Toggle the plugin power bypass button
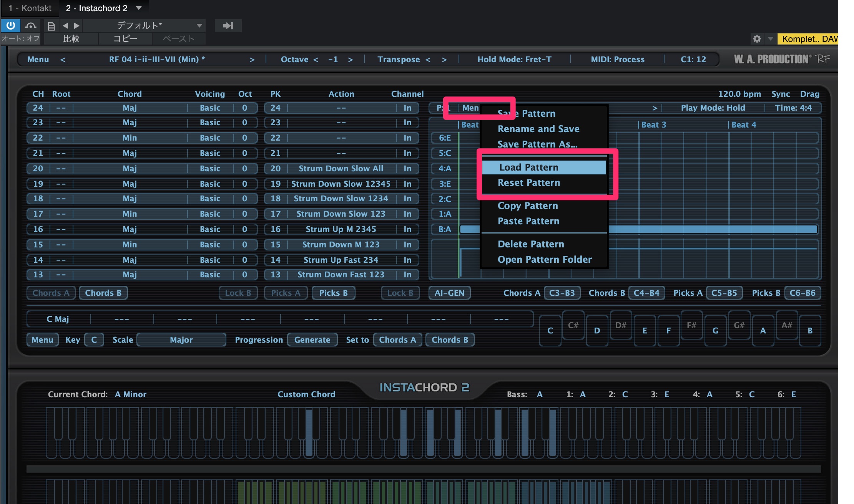854x504 pixels. coord(10,26)
